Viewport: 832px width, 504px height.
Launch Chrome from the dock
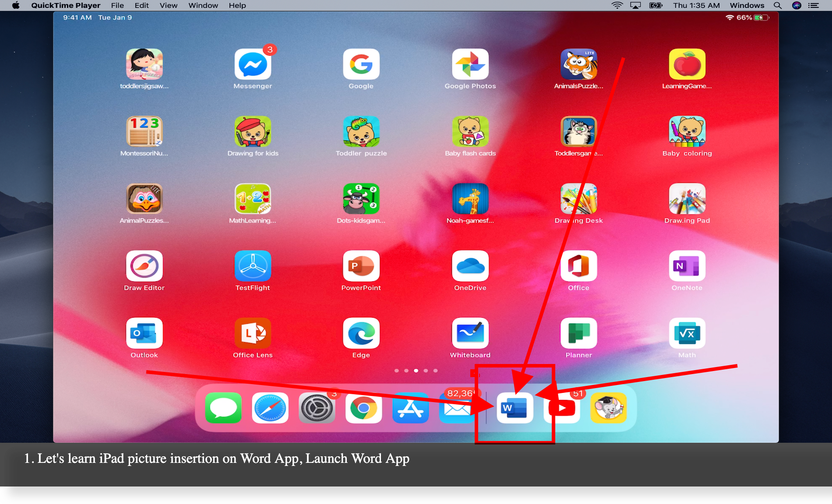[363, 408]
